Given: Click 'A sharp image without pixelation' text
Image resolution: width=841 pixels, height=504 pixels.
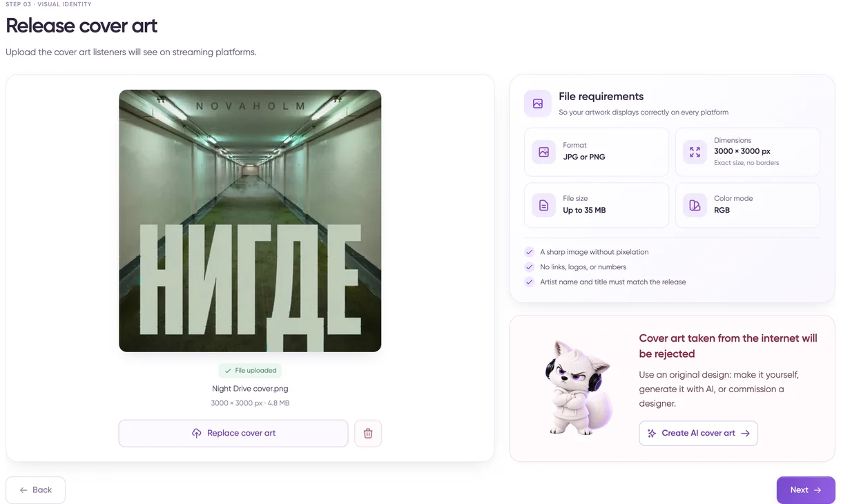Looking at the screenshot, I should click(x=594, y=252).
